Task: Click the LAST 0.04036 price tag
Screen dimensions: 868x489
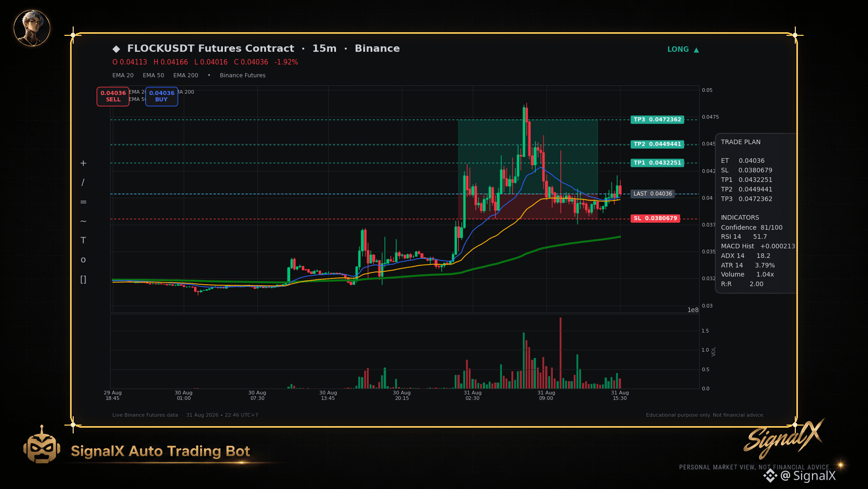Action: point(653,194)
